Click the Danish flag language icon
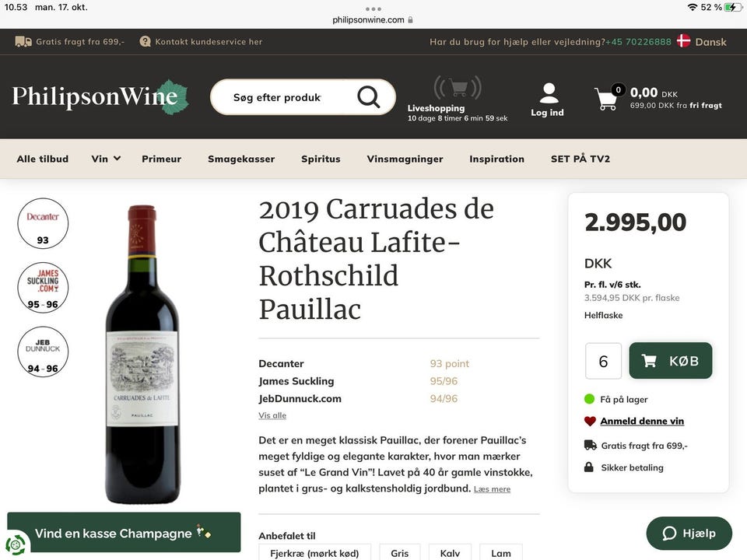Image resolution: width=747 pixels, height=560 pixels. (x=684, y=41)
